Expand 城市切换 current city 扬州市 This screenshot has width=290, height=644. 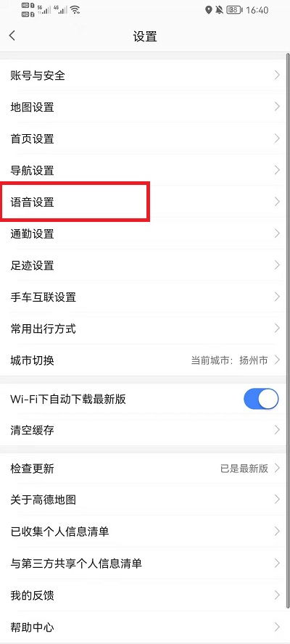tap(143, 360)
